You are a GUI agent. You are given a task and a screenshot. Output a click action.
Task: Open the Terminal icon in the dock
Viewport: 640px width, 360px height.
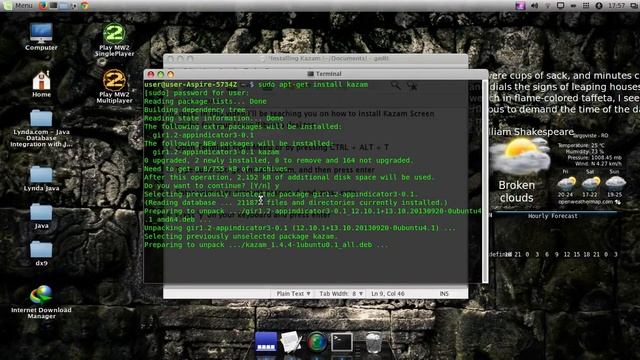point(342,342)
